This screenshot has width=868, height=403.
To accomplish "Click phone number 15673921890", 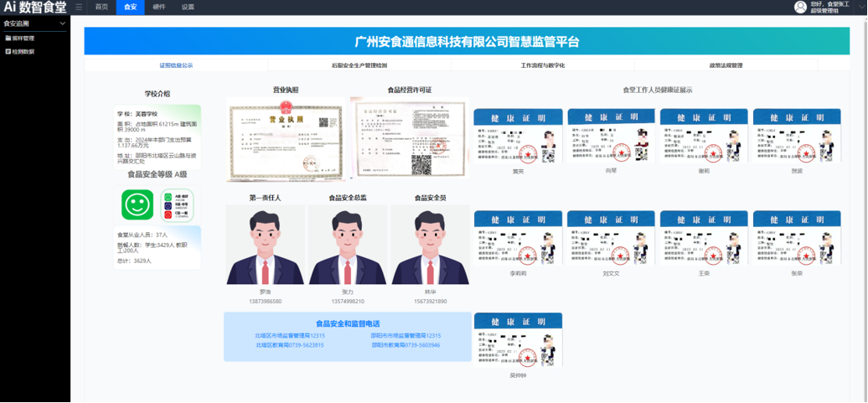I will click(x=430, y=302).
